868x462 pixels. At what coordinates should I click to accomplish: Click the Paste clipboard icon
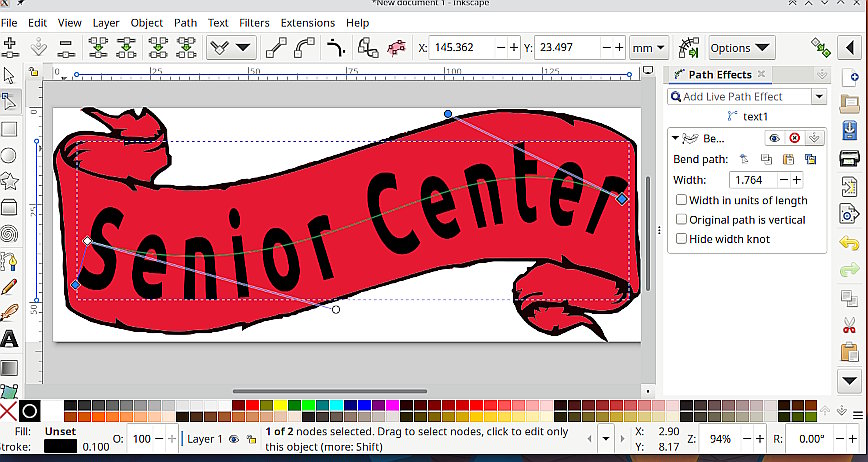(x=849, y=352)
